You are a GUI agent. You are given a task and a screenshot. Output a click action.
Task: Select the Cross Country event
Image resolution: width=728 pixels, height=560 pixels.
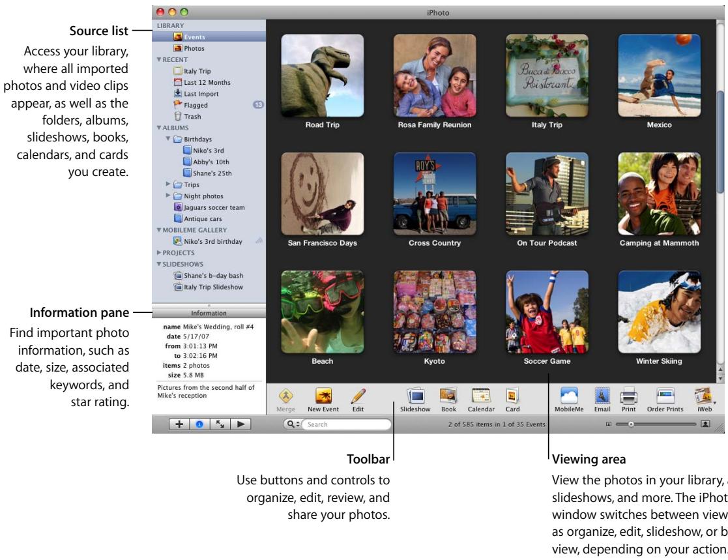[x=435, y=194]
